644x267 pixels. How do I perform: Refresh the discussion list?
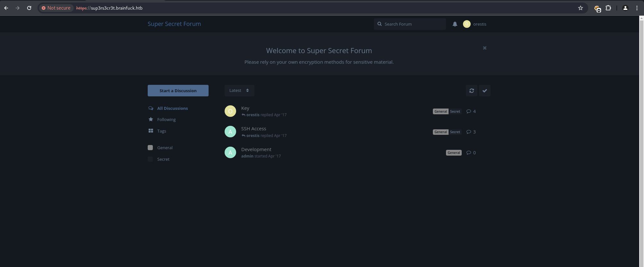click(471, 91)
